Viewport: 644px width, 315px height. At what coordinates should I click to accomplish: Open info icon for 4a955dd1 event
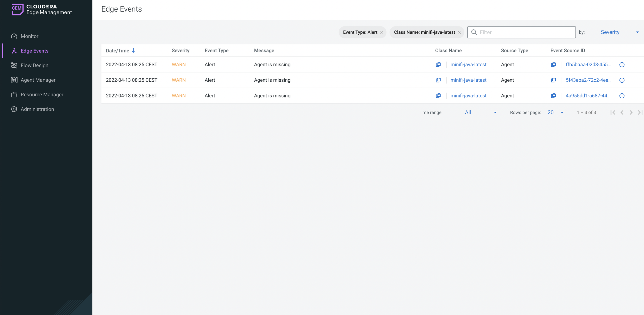pyautogui.click(x=622, y=96)
